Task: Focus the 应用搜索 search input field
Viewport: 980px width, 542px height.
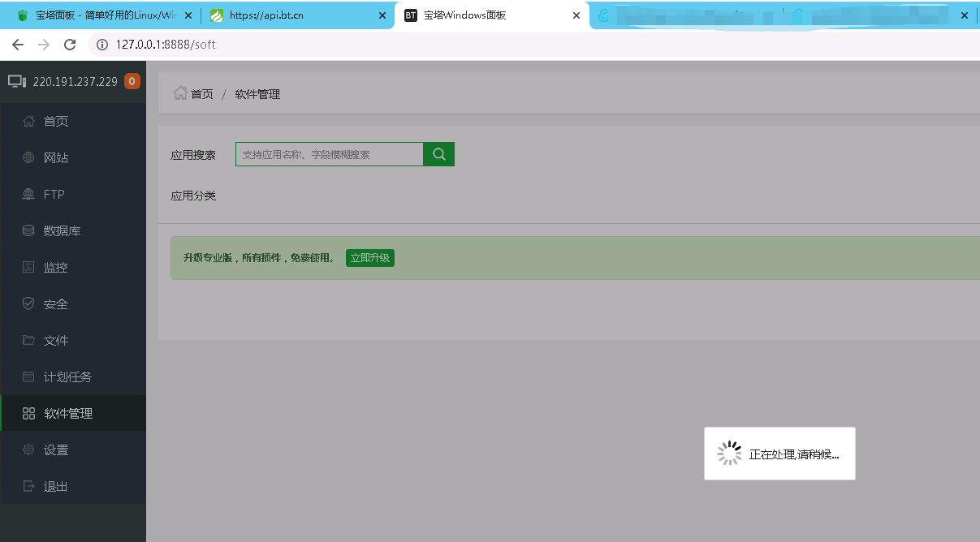Action: point(330,154)
